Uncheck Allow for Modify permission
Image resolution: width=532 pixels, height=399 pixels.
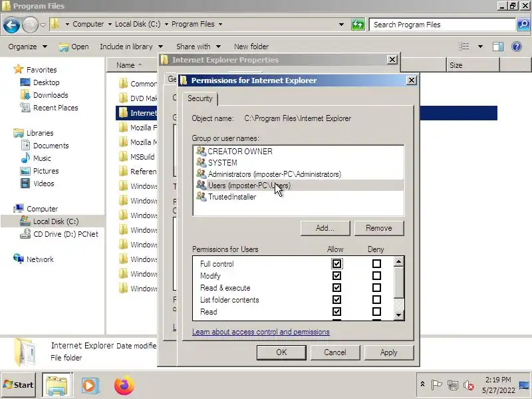coord(336,275)
